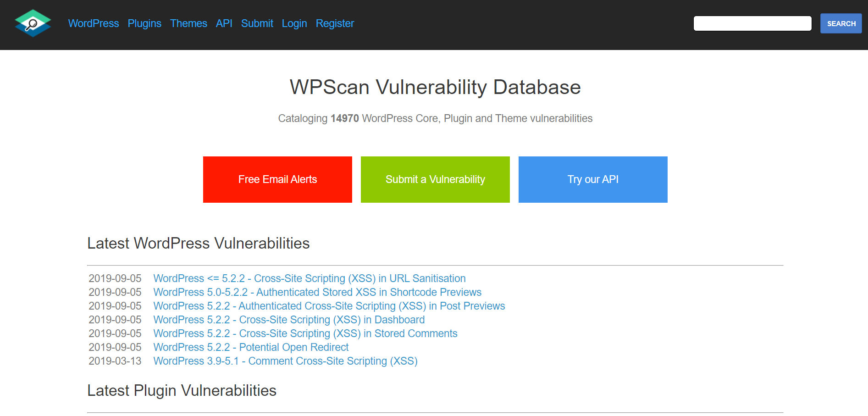The height and width of the screenshot is (416, 868).
Task: Open the Submit nav link
Action: point(257,23)
